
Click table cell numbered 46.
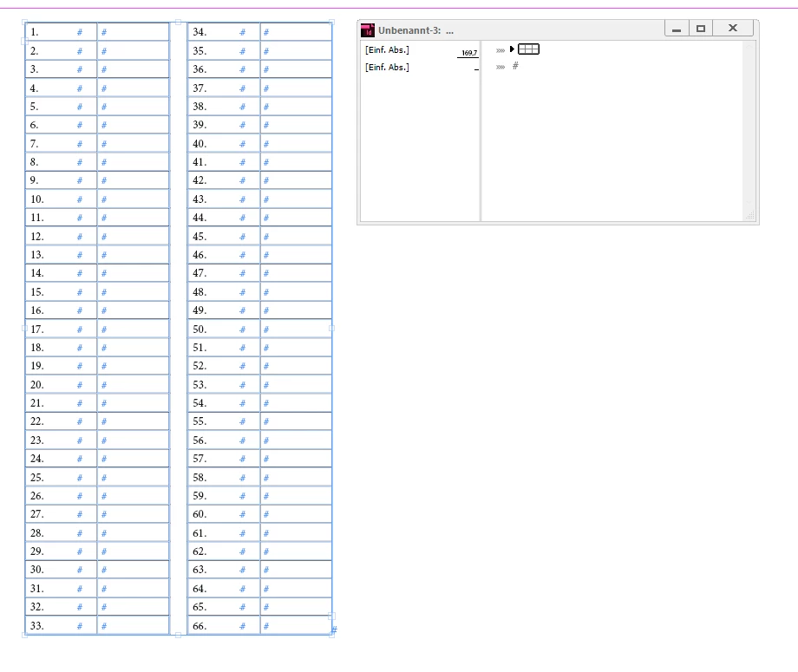[x=224, y=254]
